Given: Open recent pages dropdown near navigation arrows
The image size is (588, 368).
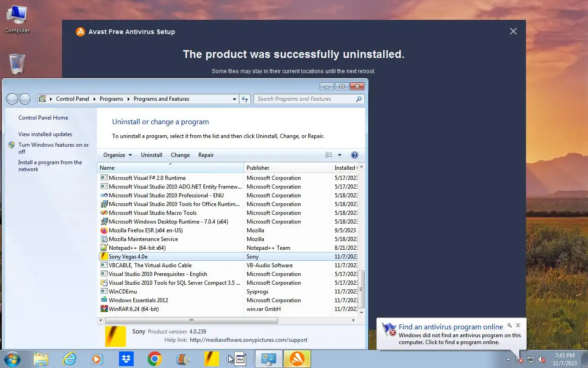Looking at the screenshot, I should tap(34, 99).
